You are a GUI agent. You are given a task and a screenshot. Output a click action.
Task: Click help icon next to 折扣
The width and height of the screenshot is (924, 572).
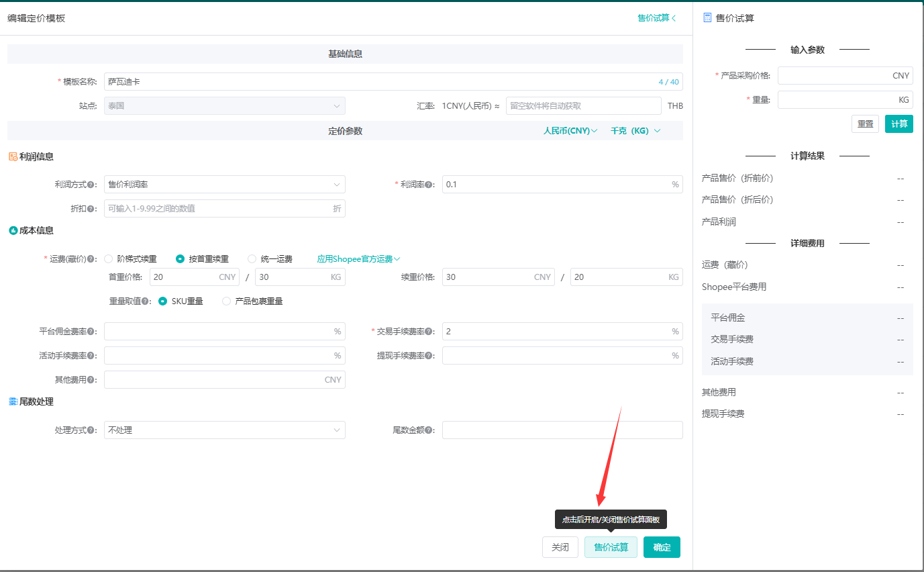tap(91, 209)
